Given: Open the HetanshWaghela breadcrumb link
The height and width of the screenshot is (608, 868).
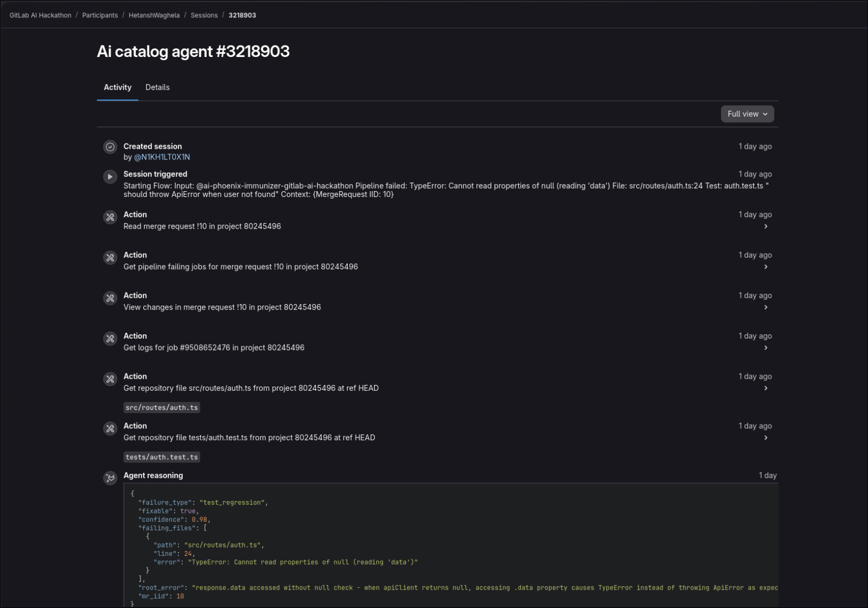Looking at the screenshot, I should pyautogui.click(x=154, y=15).
